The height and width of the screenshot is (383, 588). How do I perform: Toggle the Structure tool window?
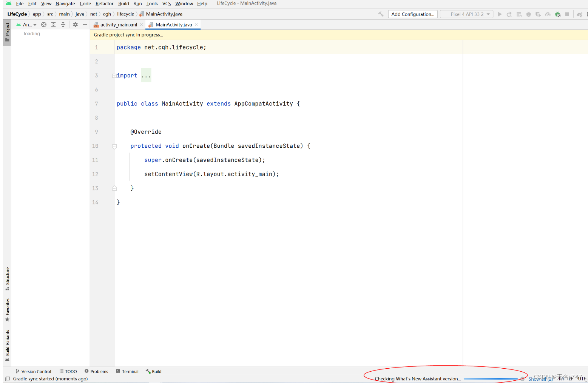(7, 278)
